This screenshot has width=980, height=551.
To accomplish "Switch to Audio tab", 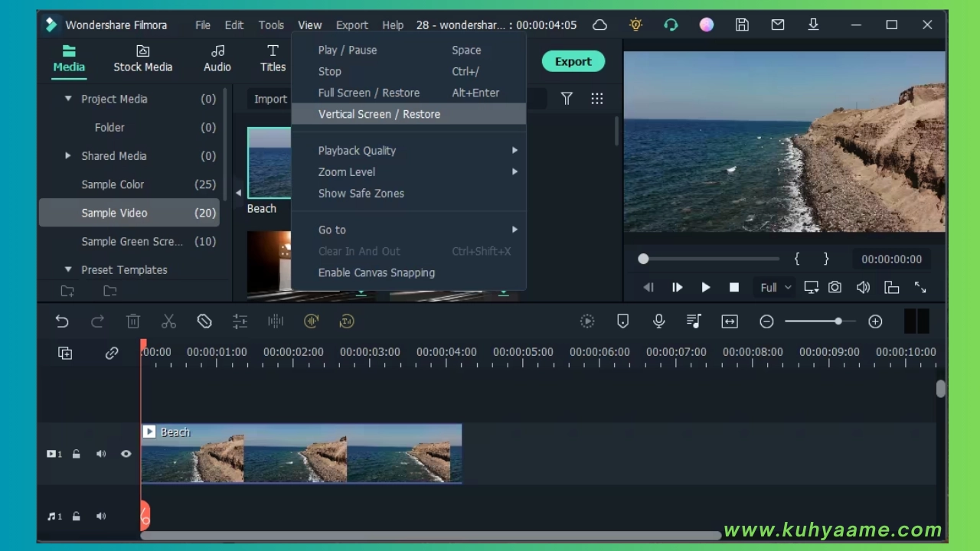I will click(217, 59).
